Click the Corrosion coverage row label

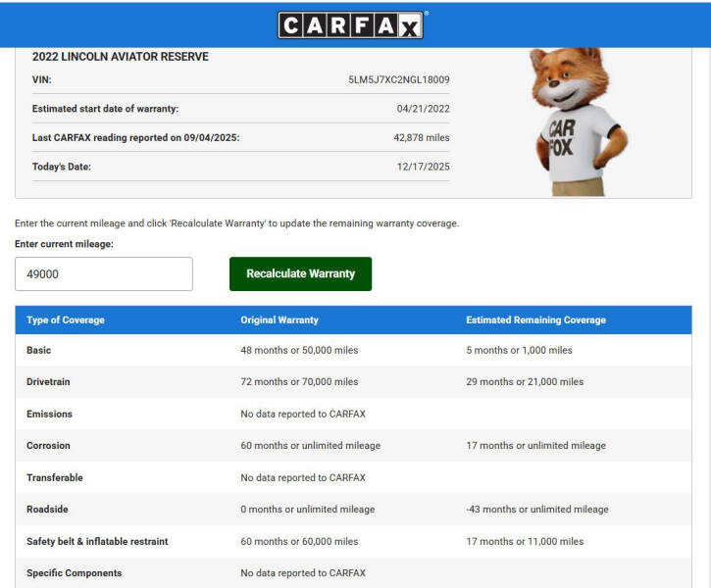pyautogui.click(x=49, y=446)
